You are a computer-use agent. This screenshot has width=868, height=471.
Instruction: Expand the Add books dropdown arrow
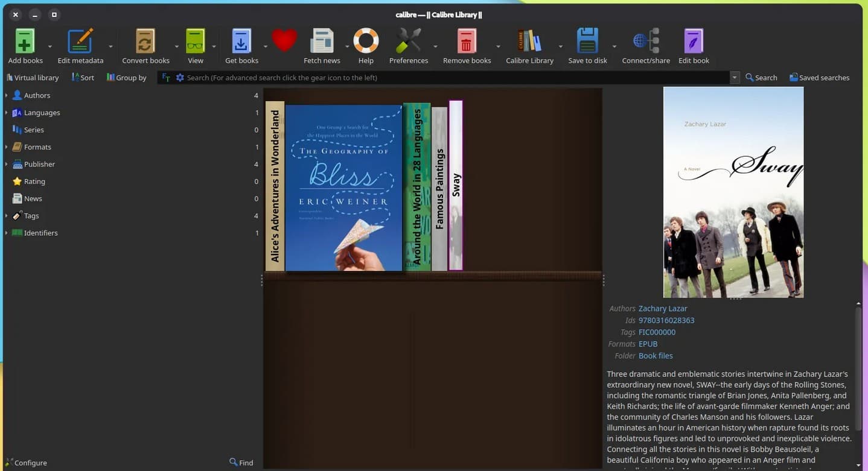50,46
